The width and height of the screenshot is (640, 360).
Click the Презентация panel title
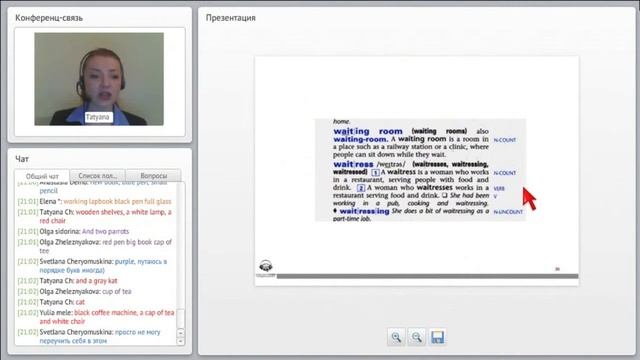tap(231, 18)
